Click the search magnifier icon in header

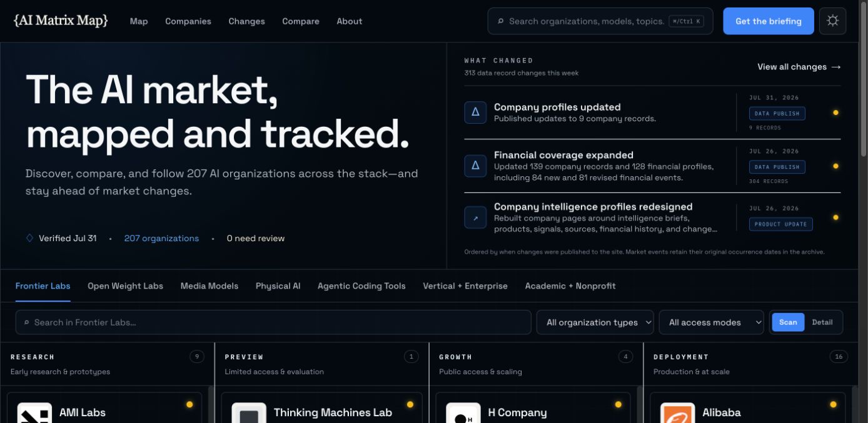(500, 21)
